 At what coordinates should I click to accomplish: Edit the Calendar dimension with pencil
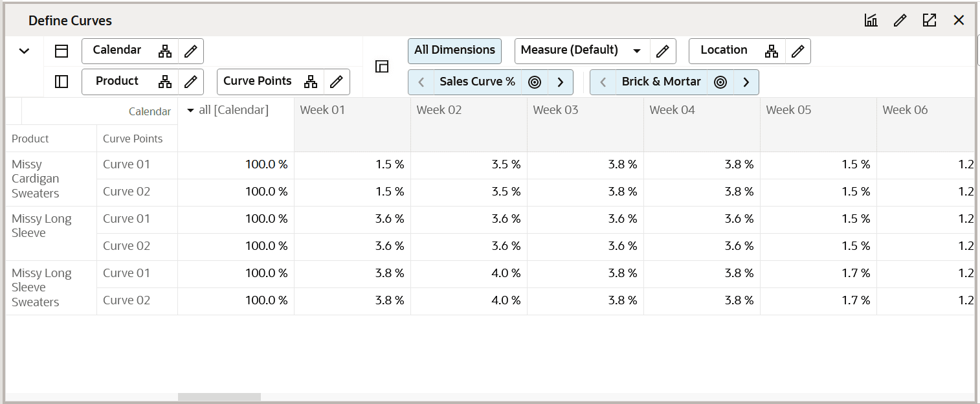[x=190, y=51]
